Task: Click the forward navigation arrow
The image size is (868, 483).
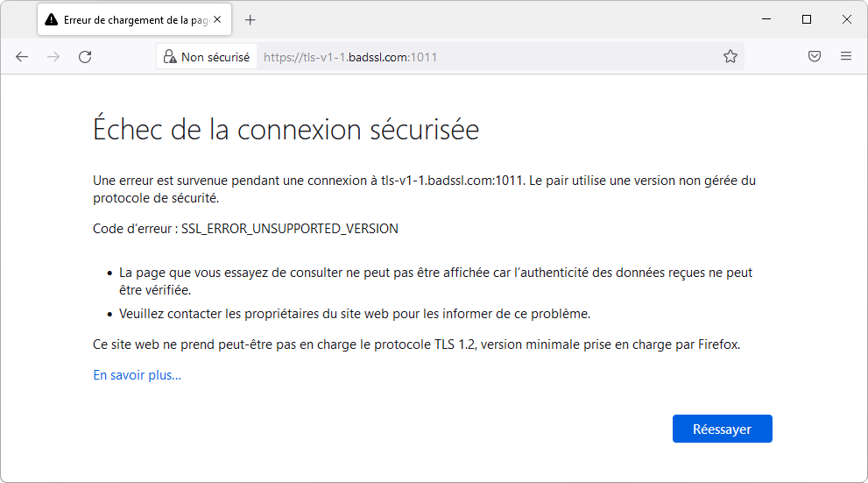Action: pos(53,57)
